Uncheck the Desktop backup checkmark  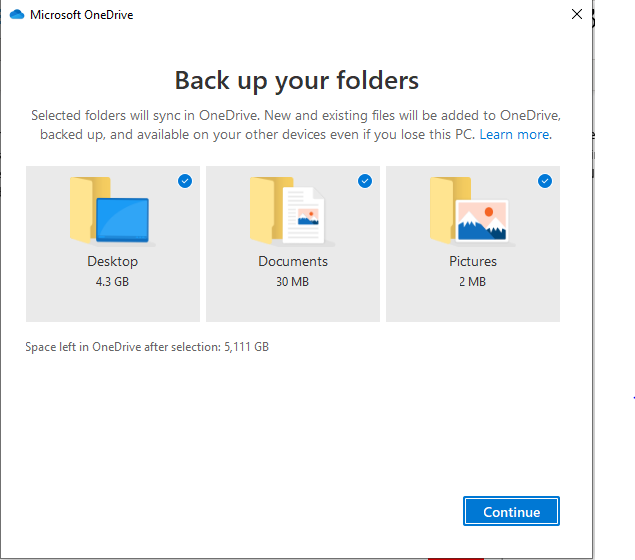pyautogui.click(x=185, y=181)
